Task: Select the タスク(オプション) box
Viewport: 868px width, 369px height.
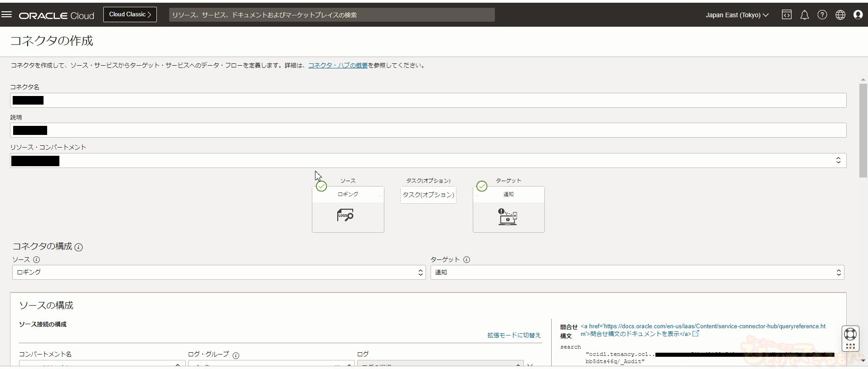Action: point(428,195)
